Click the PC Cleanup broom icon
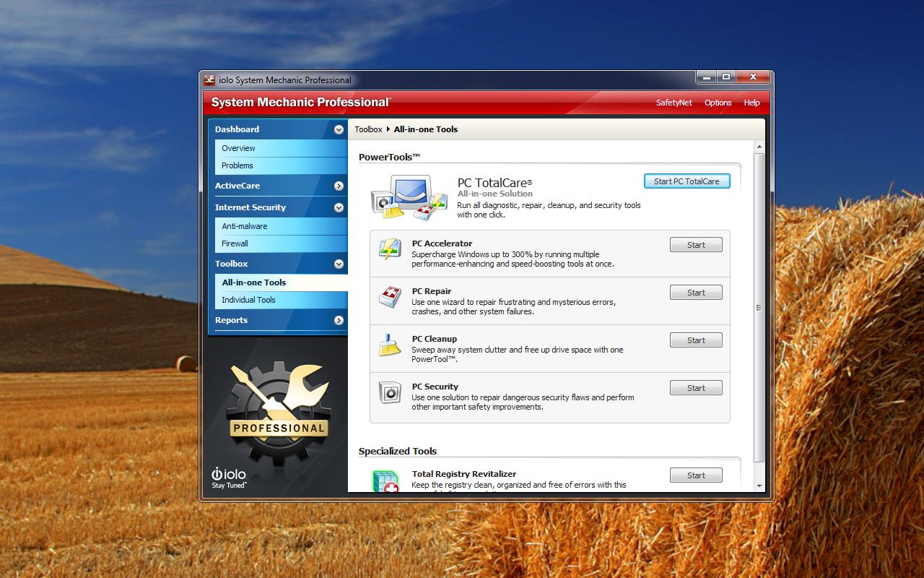Viewport: 924px width, 578px height. [x=390, y=345]
